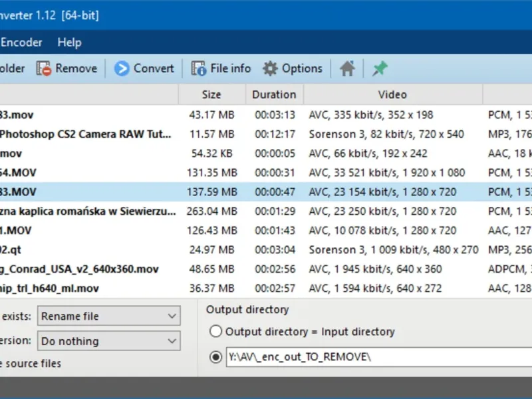532x399 pixels.
Task: Select the Photoshop CS2 Camera RAW file row
Action: tap(86, 134)
